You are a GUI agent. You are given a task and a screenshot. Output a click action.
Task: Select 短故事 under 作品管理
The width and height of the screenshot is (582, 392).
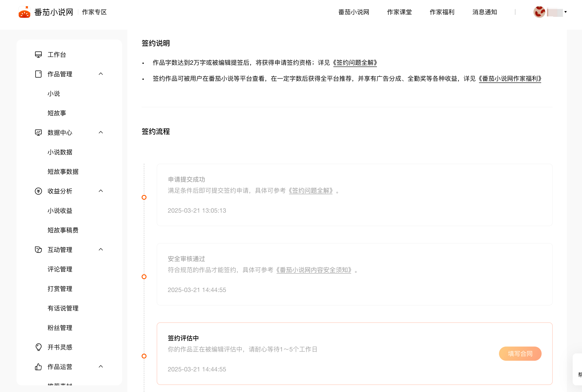(57, 113)
